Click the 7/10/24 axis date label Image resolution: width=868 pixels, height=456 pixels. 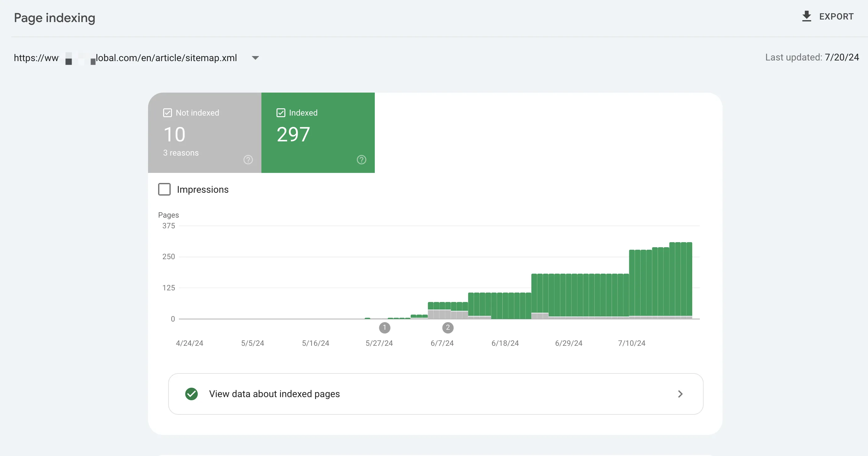[631, 343]
